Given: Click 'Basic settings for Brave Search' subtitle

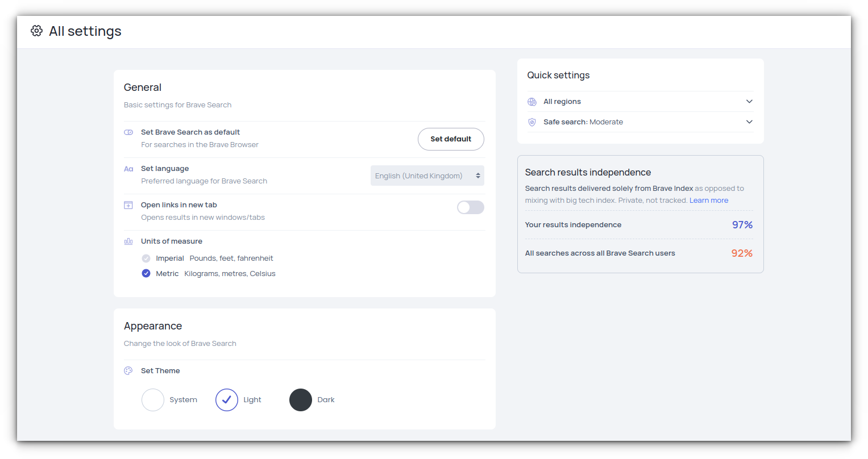Looking at the screenshot, I should pos(177,105).
